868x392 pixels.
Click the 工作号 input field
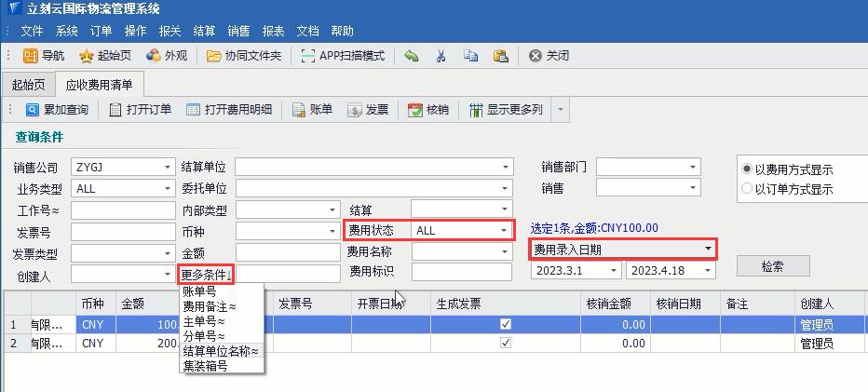123,210
